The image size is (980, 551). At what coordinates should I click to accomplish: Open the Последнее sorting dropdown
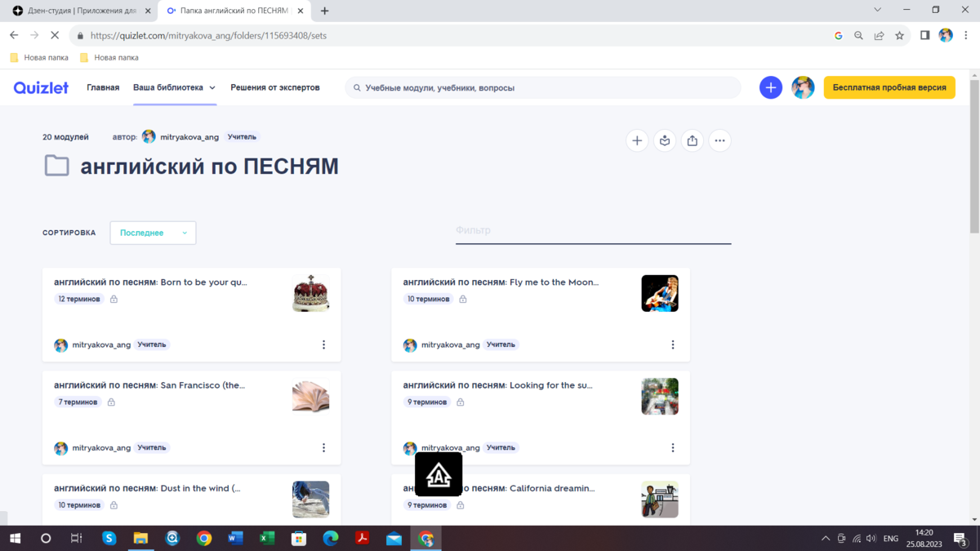tap(153, 233)
